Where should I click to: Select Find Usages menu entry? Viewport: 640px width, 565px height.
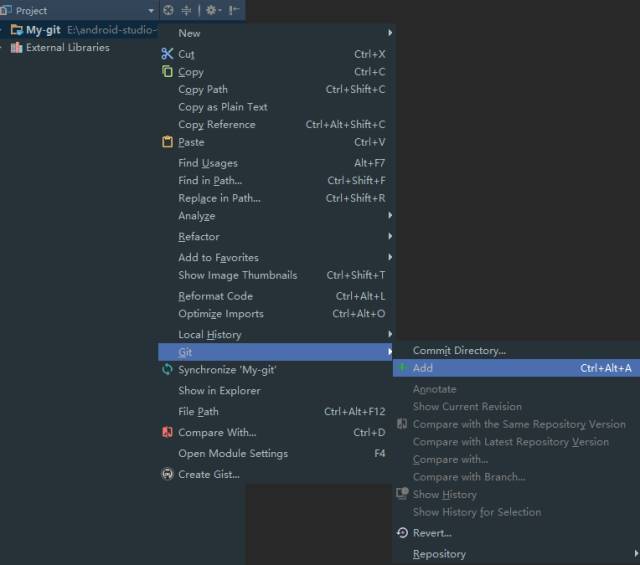point(276,163)
